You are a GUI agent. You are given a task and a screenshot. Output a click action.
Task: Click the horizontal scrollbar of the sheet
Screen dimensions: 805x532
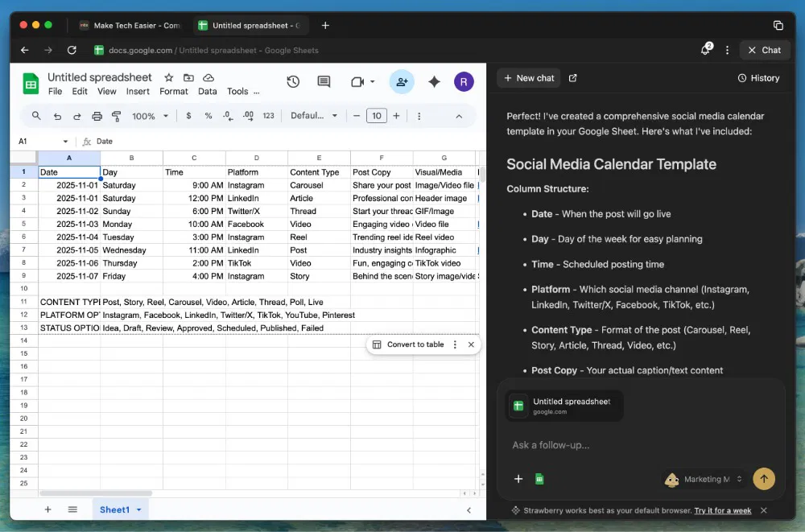coord(95,493)
